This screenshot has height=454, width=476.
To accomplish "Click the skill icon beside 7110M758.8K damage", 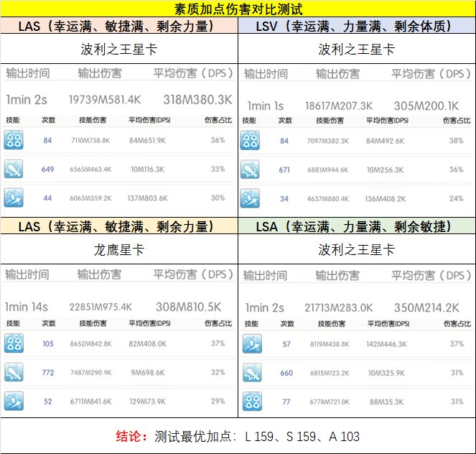I will (14, 140).
